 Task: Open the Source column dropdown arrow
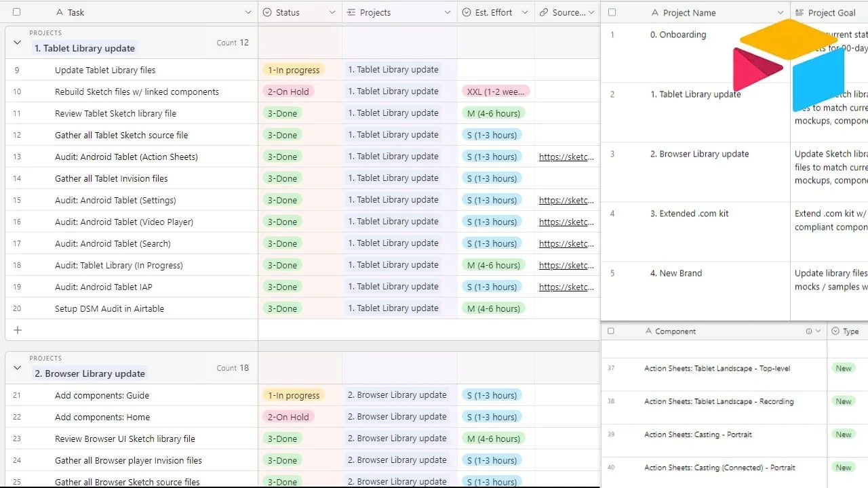(x=592, y=12)
